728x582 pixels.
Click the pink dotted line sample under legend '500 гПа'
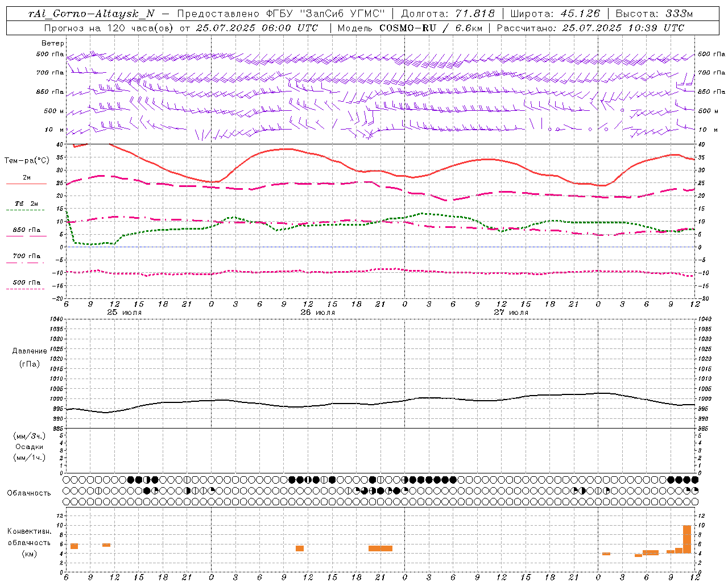pos(26,289)
